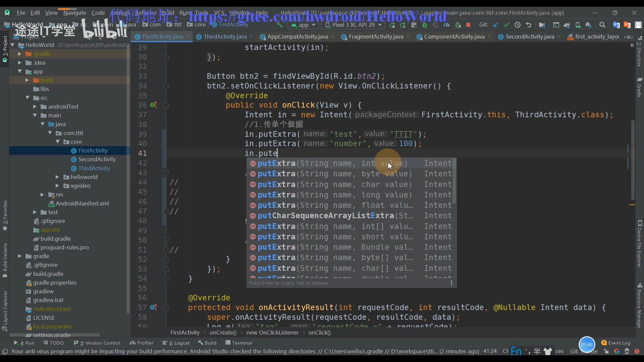Click the editor vertical scrollbar
The height and width of the screenshot is (362, 644).
pyautogui.click(x=633, y=160)
